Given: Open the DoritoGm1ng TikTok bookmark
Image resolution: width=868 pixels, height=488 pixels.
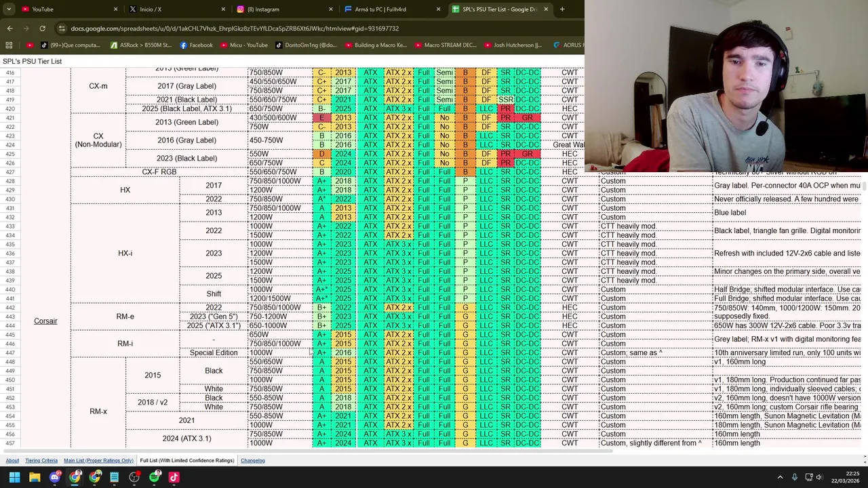Looking at the screenshot, I should click(x=306, y=45).
